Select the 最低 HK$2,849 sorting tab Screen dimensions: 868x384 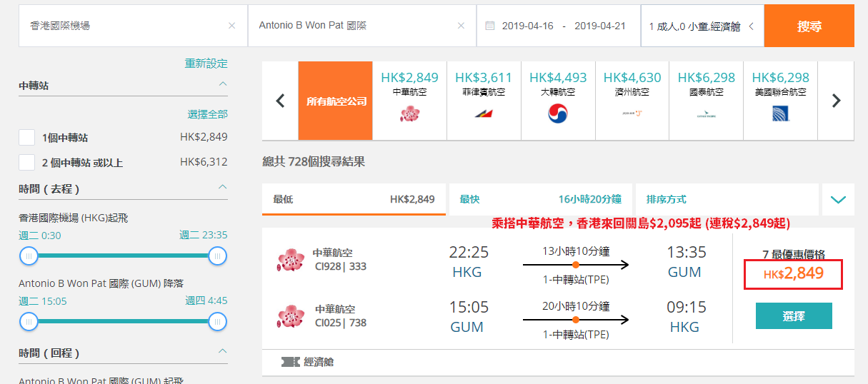coord(354,199)
